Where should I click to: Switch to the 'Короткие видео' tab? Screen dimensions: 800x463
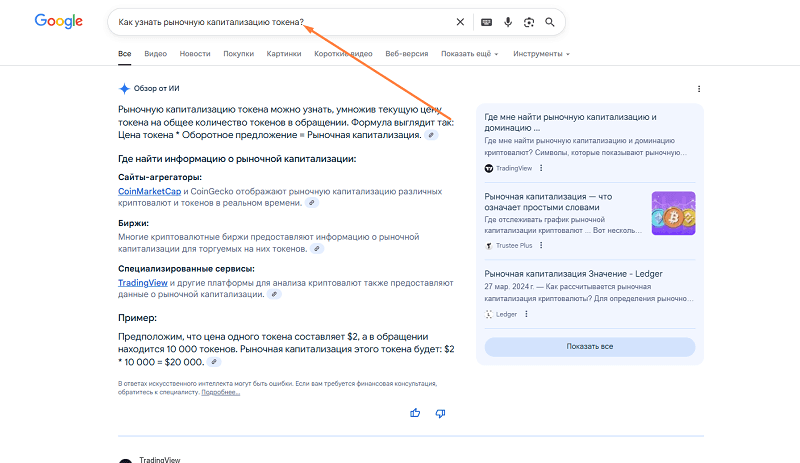point(343,54)
